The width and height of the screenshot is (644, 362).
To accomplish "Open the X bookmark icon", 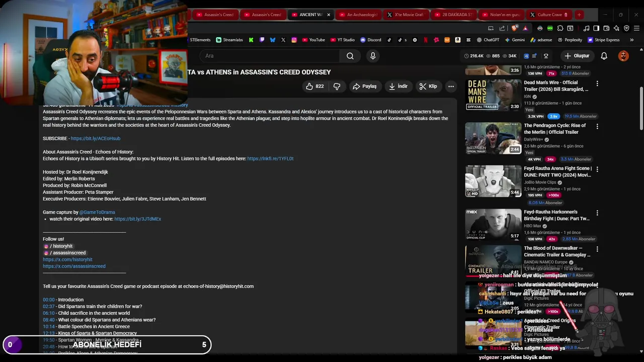I will point(283,40).
